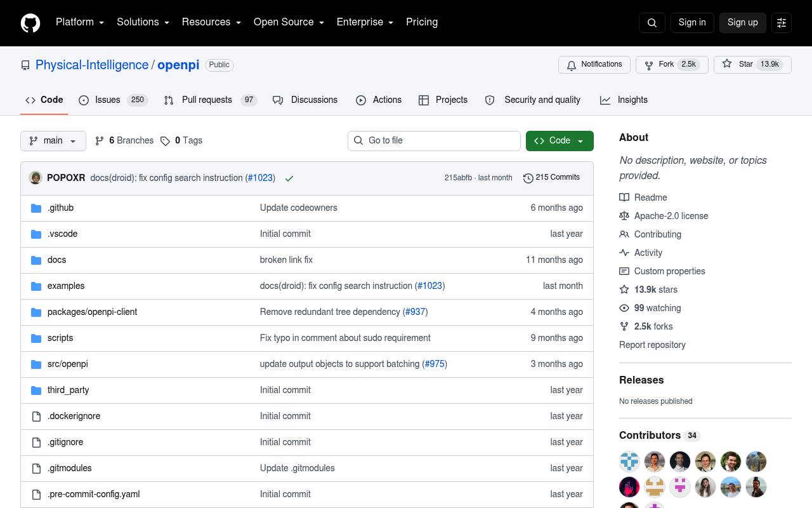Switch to the Pull requests tab
This screenshot has width=812, height=508.
coord(210,100)
